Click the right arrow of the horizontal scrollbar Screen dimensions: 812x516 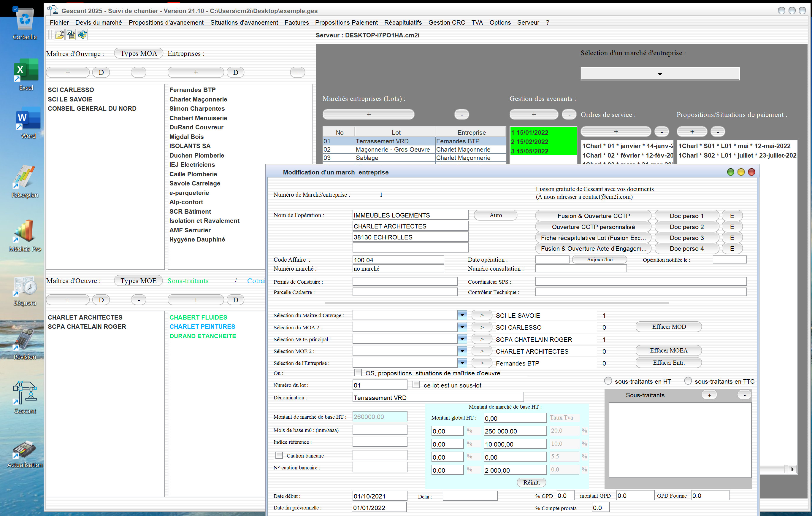click(792, 469)
